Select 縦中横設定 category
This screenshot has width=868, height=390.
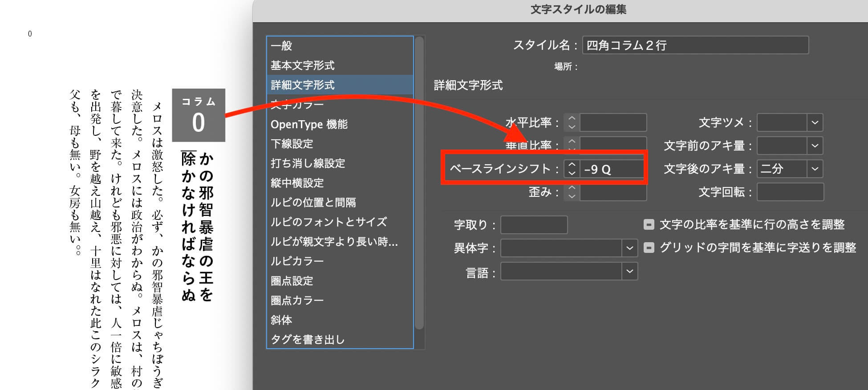click(297, 183)
